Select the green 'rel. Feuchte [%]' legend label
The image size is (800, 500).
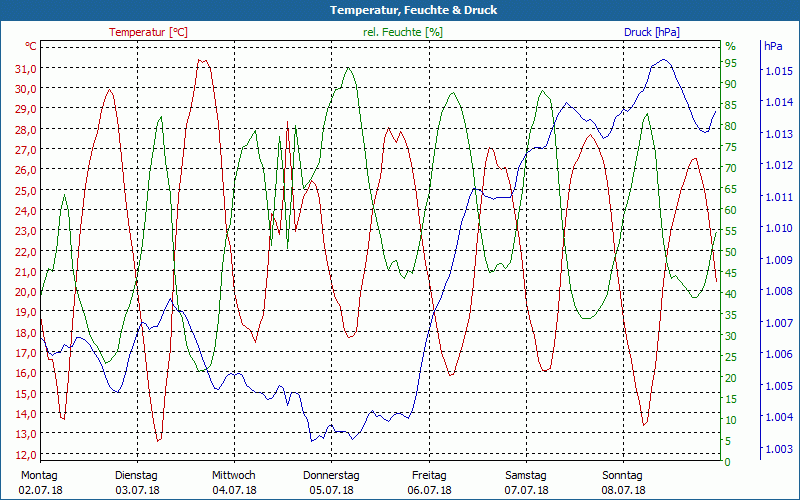click(403, 32)
